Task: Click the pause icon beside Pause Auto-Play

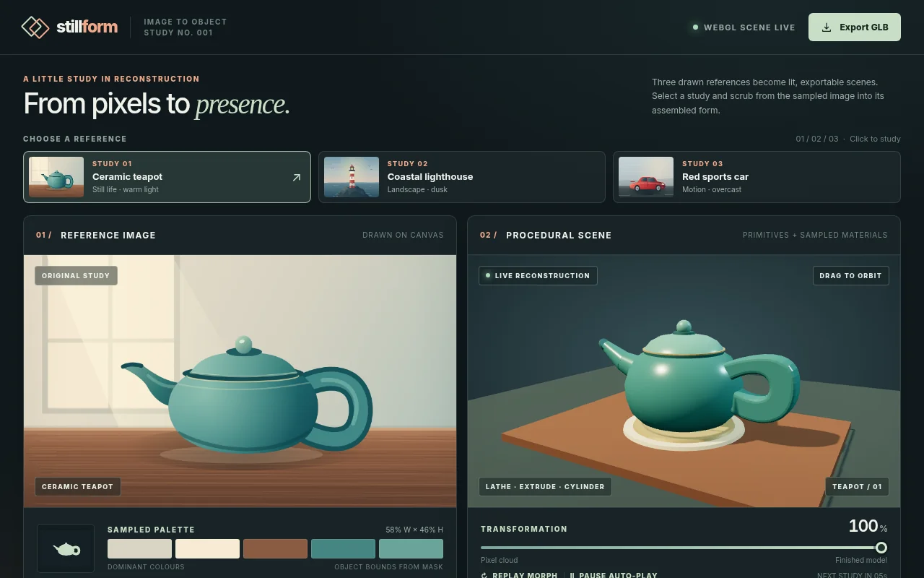Action: (572, 576)
